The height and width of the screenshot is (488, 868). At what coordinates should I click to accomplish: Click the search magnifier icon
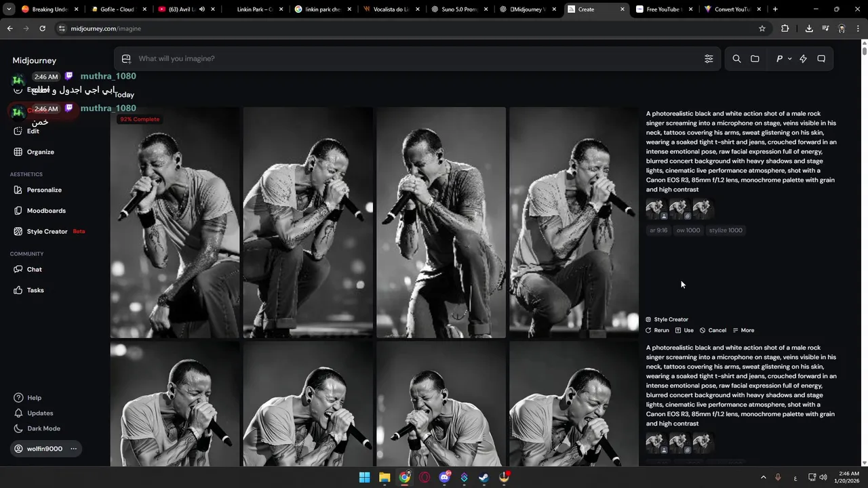(736, 59)
